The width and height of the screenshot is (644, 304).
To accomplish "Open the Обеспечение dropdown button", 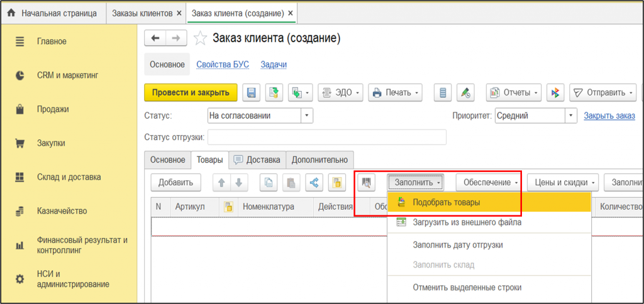I will click(x=490, y=183).
